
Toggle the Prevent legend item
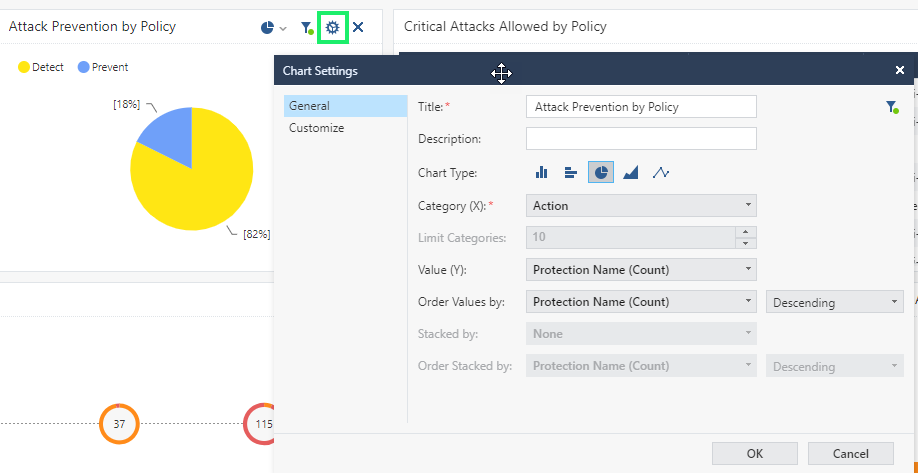103,67
